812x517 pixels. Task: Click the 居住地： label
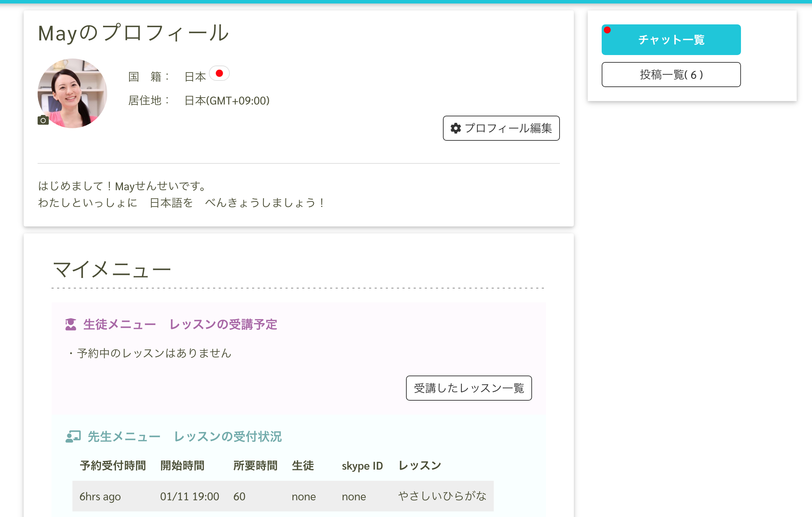(149, 101)
